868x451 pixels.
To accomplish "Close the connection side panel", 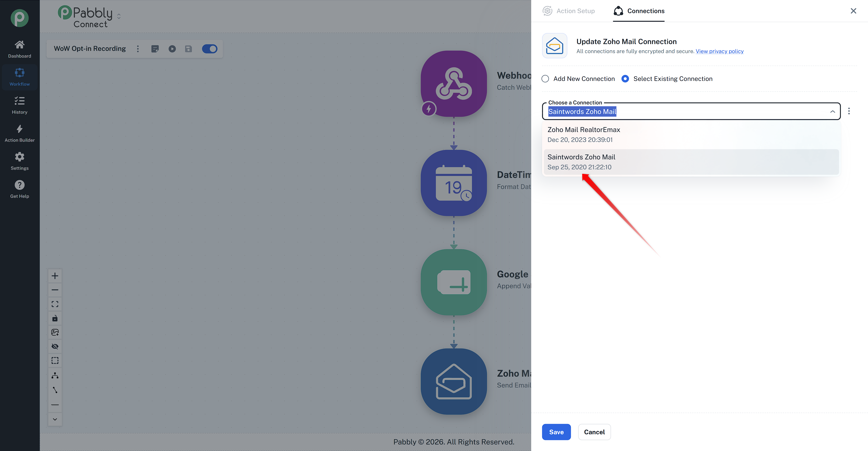I will [x=854, y=11].
